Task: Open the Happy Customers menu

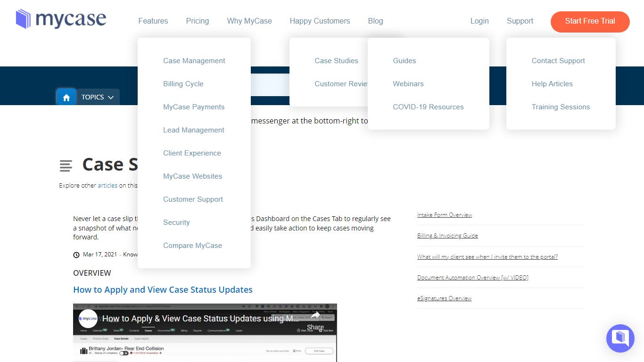Action: pyautogui.click(x=320, y=21)
